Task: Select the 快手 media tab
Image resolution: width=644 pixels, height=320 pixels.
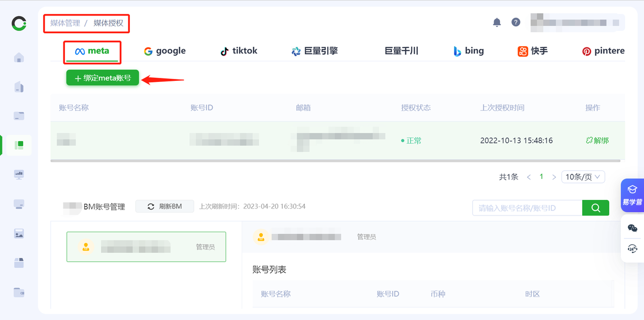Action: 533,51
